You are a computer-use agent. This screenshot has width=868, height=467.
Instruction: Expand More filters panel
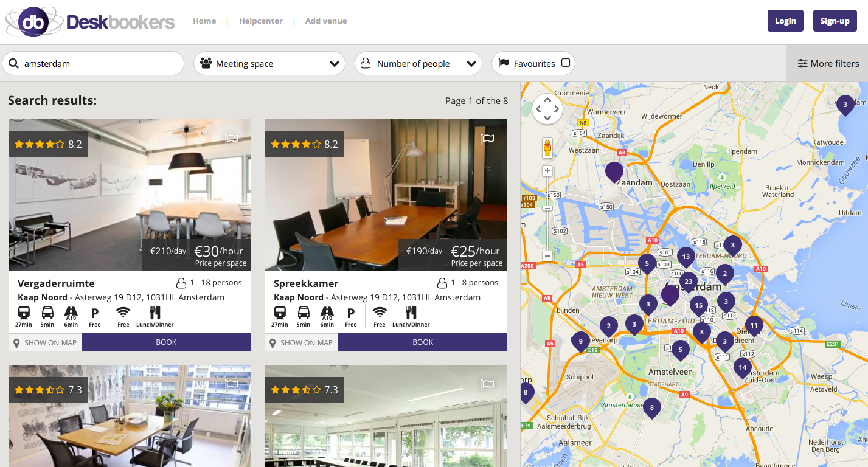tap(827, 63)
